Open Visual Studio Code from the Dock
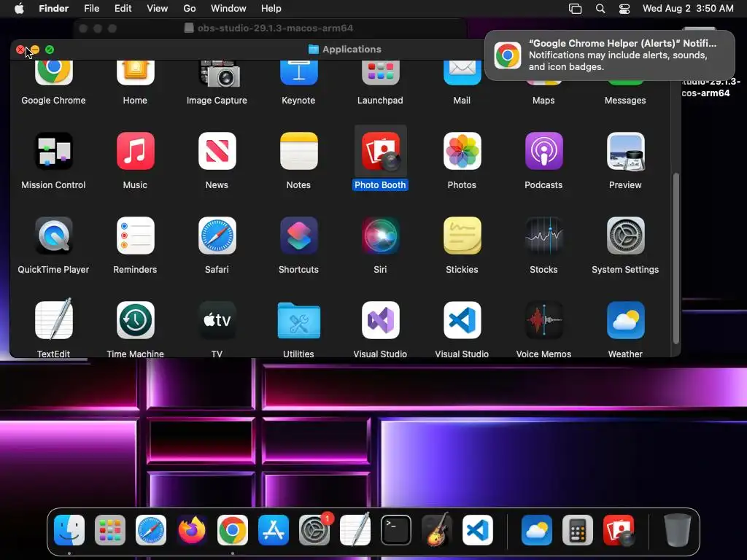This screenshot has width=747, height=560. coord(478,530)
